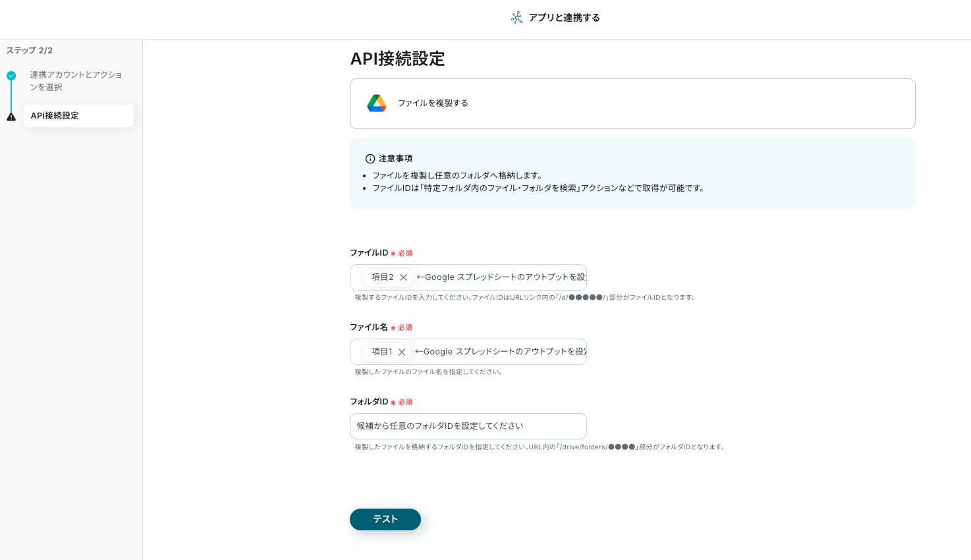Click the アプリと連携する header title

[x=564, y=18]
